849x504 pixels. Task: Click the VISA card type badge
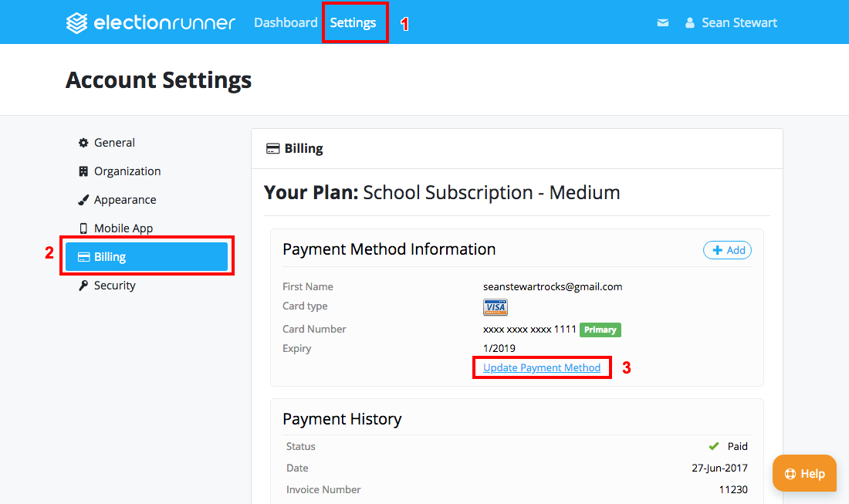[x=495, y=306]
